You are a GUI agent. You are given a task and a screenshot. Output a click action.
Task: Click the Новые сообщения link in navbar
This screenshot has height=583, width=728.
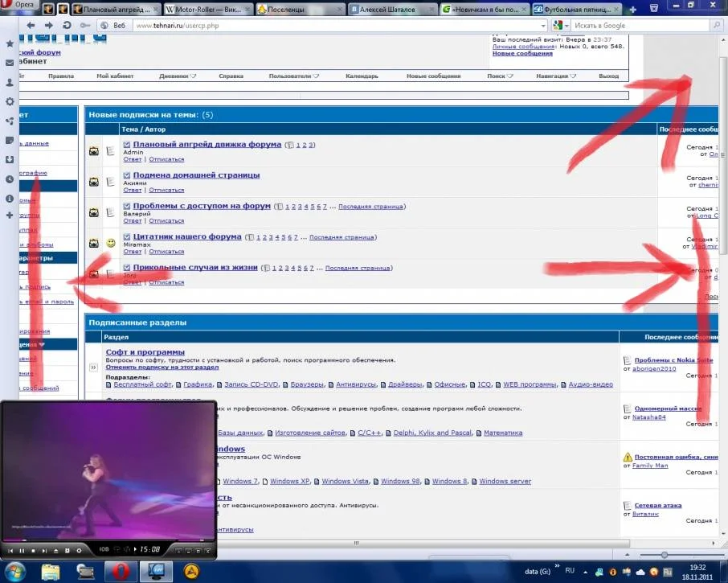[x=433, y=76]
